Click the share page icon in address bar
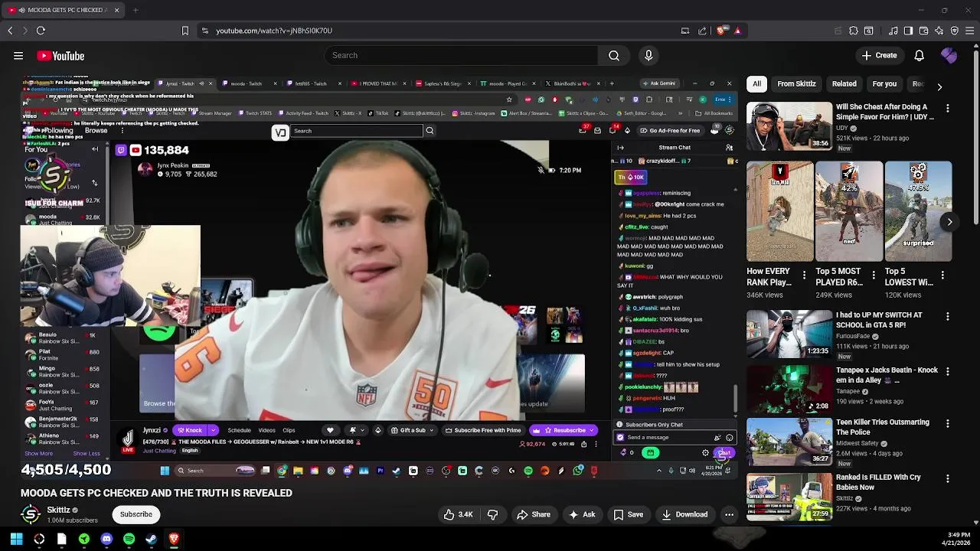The image size is (980, 551). click(702, 31)
